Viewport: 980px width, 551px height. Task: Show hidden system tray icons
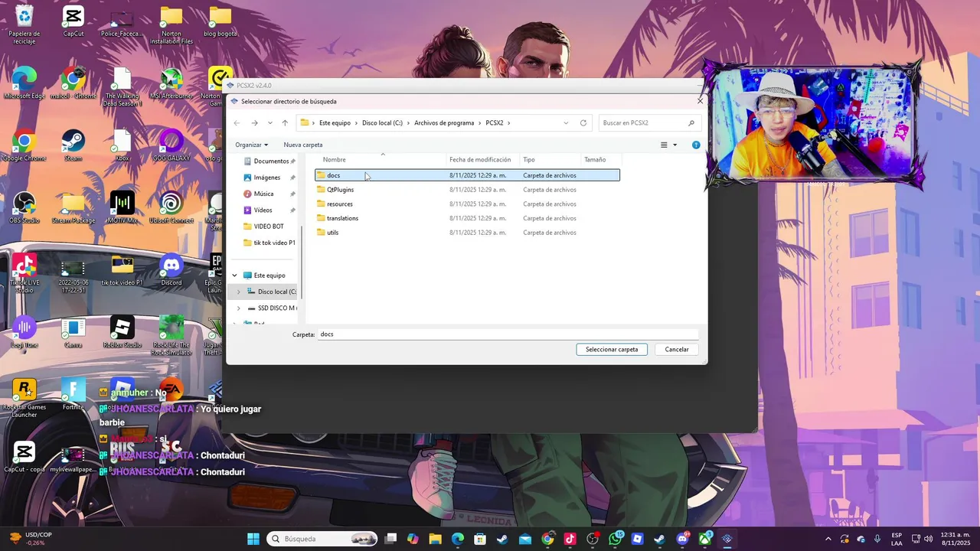tap(828, 539)
